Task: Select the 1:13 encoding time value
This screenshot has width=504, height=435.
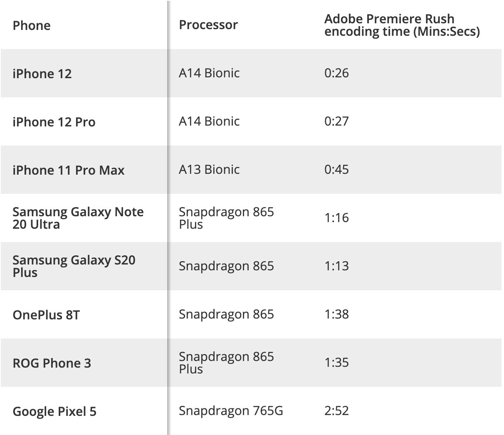Action: (x=336, y=266)
